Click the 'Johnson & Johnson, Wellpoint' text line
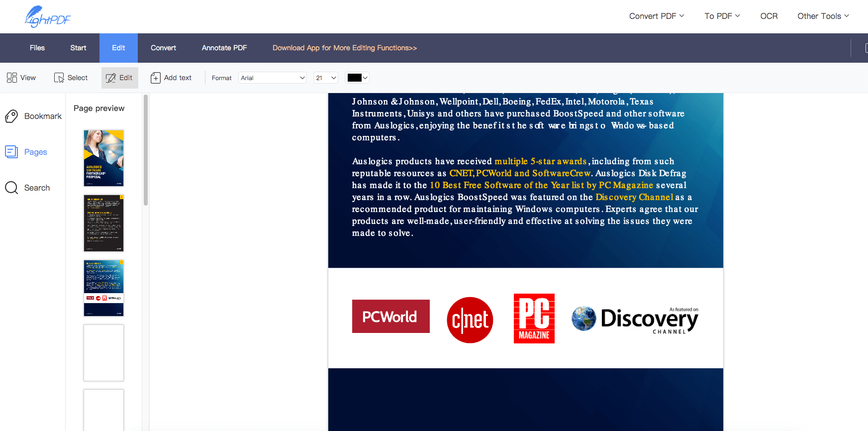Viewport: 868px width, 431px height. click(502, 102)
